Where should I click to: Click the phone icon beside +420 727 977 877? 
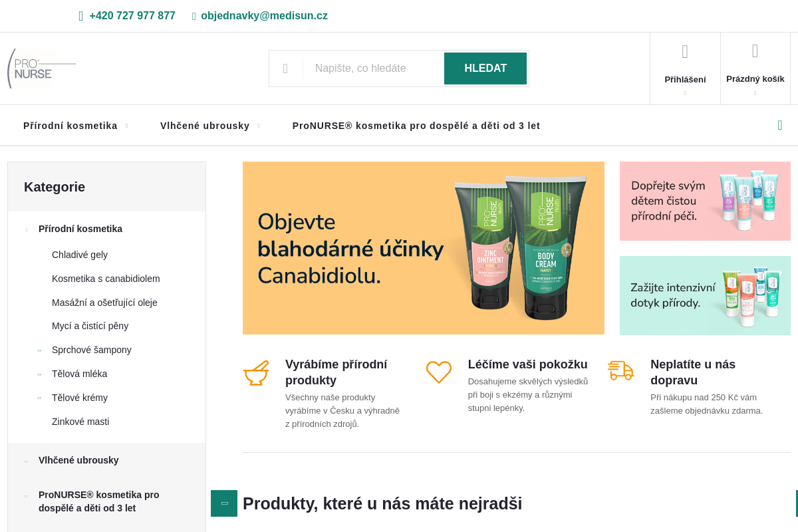pyautogui.click(x=81, y=16)
